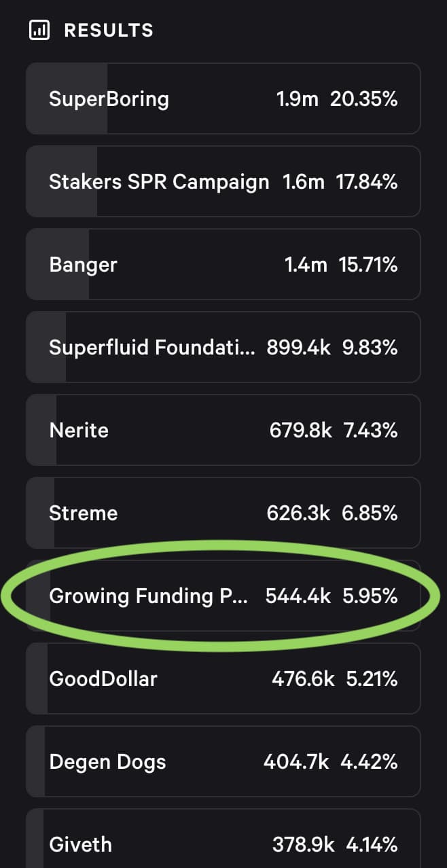The width and height of the screenshot is (447, 868).
Task: Select the 626.3k vote total
Action: click(x=299, y=513)
